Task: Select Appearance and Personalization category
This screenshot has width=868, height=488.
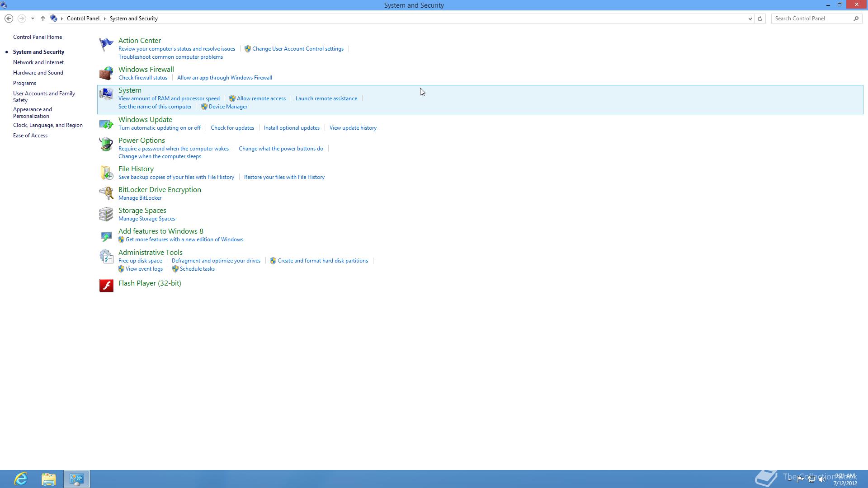Action: pyautogui.click(x=33, y=113)
